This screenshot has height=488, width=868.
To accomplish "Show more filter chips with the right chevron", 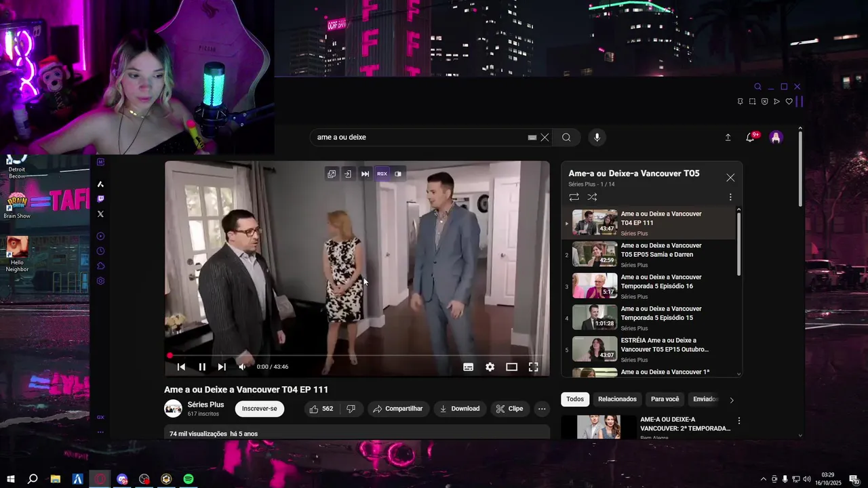I will [x=731, y=400].
